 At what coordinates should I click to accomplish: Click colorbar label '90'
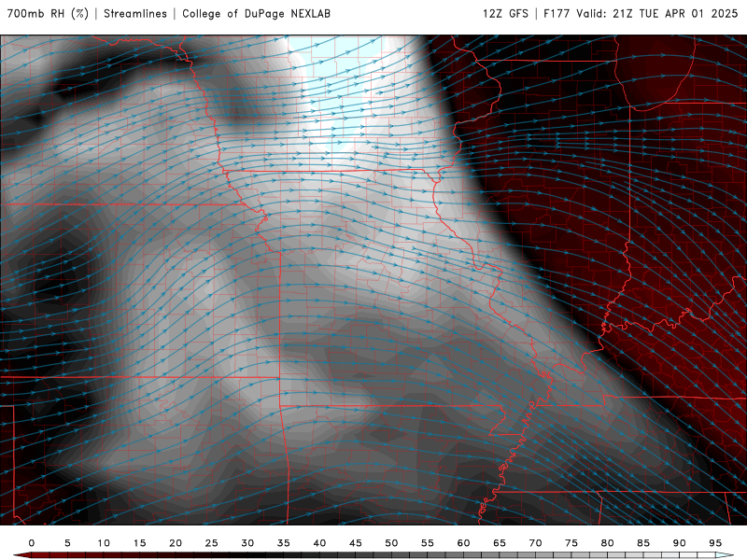click(x=680, y=543)
